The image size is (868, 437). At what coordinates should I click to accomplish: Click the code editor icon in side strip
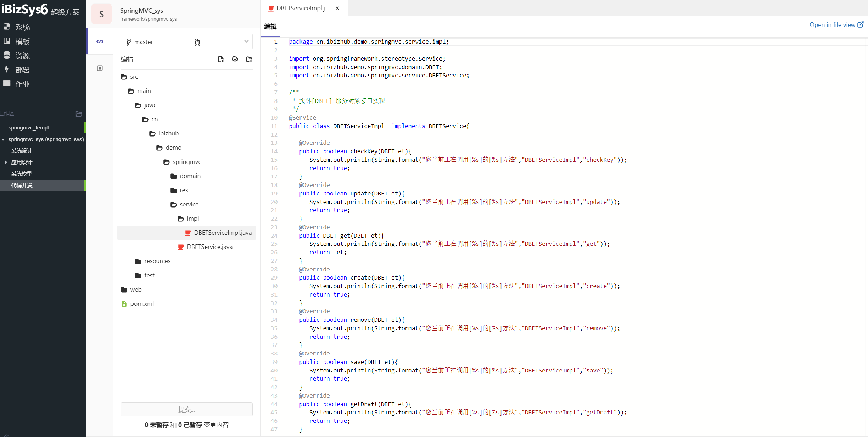(x=100, y=42)
